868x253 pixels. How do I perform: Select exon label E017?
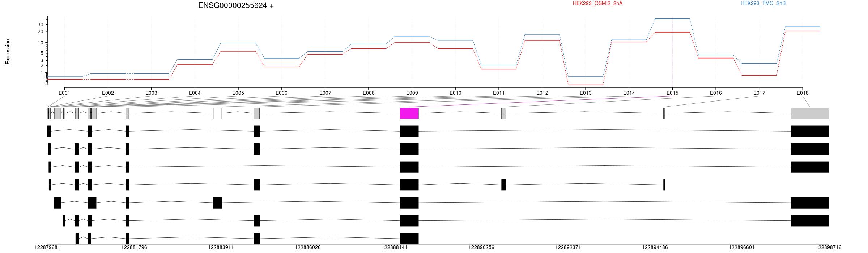(x=759, y=93)
